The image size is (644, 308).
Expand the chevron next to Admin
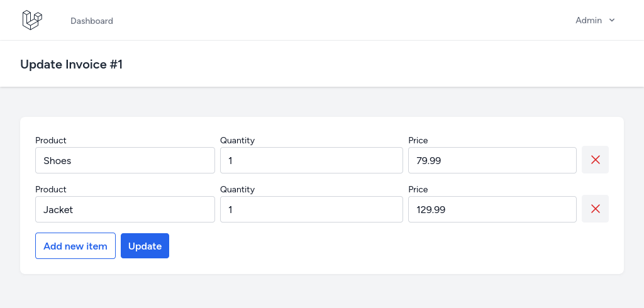[x=611, y=20]
